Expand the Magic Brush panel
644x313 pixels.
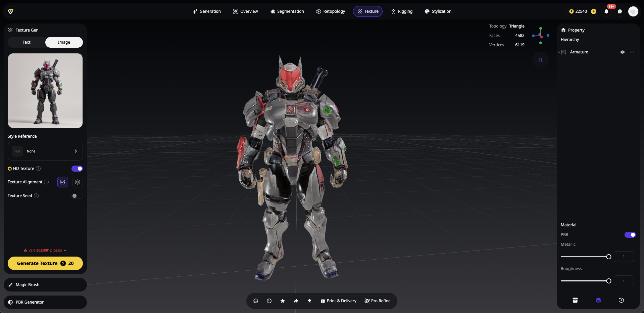[45, 285]
